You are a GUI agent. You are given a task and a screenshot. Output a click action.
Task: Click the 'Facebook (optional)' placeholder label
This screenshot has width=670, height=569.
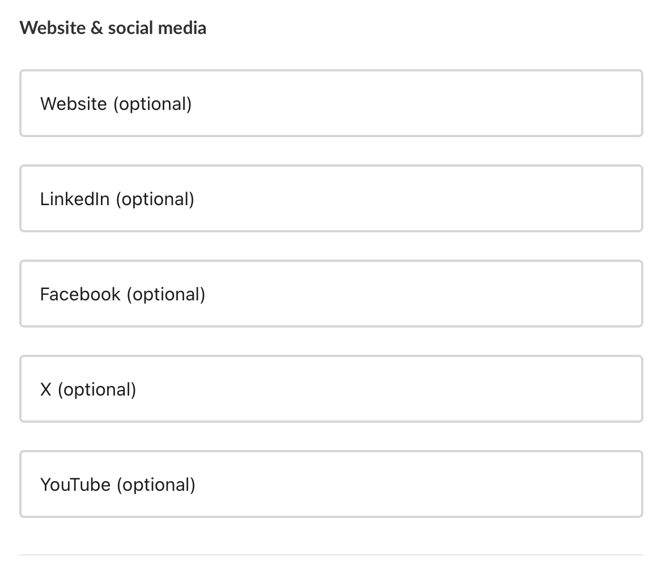click(122, 294)
